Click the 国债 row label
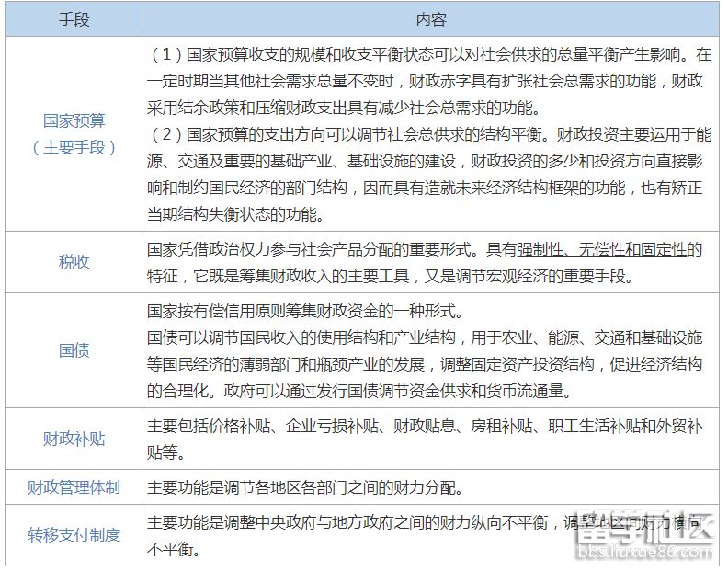 click(x=74, y=350)
